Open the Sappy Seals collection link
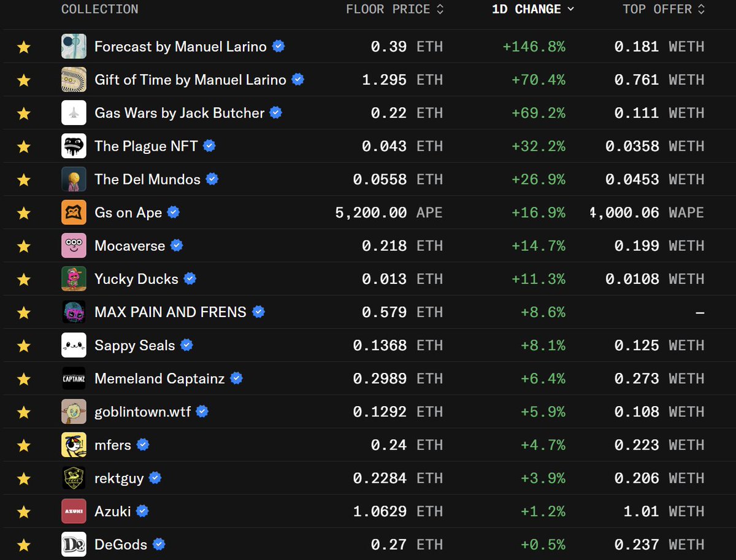Image resolution: width=736 pixels, height=560 pixels. pyautogui.click(x=135, y=345)
